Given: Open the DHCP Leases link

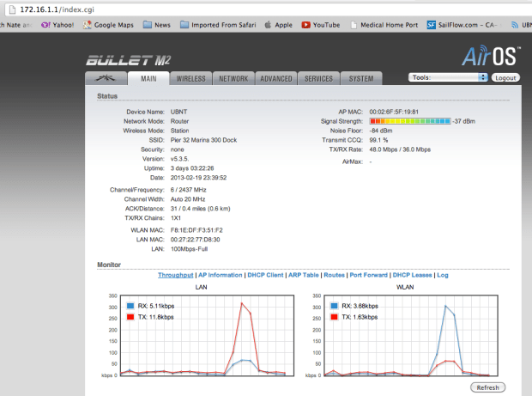Looking at the screenshot, I should [412, 275].
